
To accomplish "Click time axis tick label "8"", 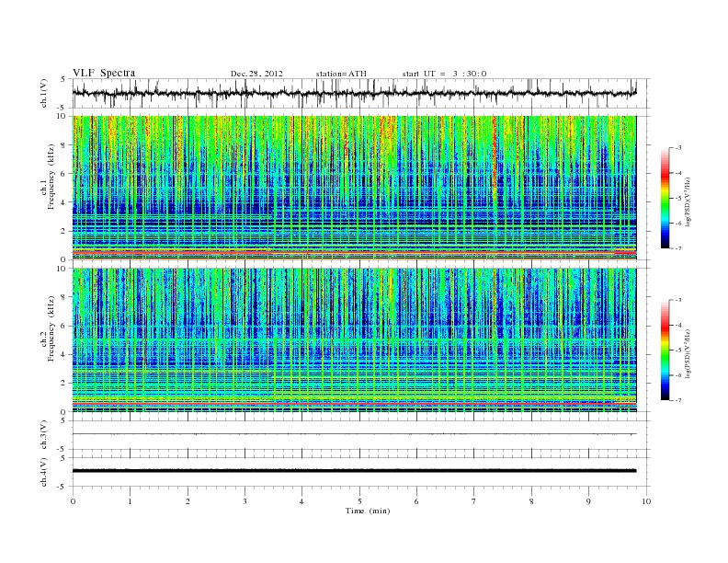I will click(x=531, y=501).
